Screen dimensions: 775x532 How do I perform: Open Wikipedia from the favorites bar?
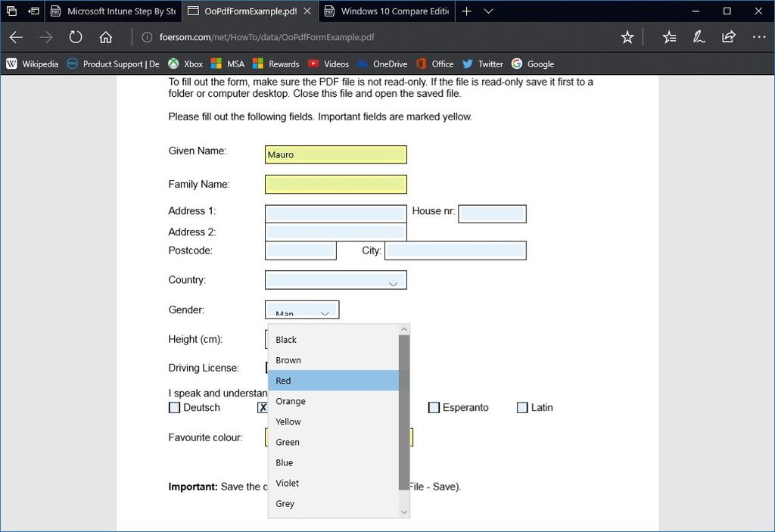[x=33, y=64]
